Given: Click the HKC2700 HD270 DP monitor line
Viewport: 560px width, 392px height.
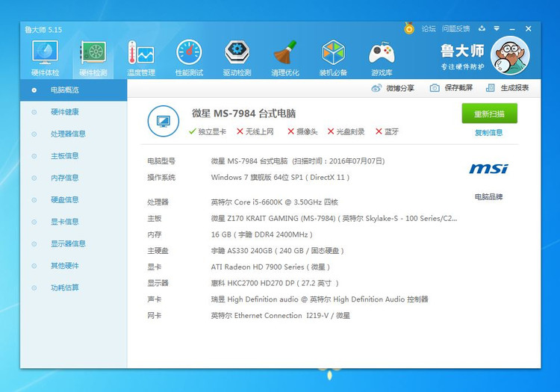Looking at the screenshot, I should (x=275, y=283).
